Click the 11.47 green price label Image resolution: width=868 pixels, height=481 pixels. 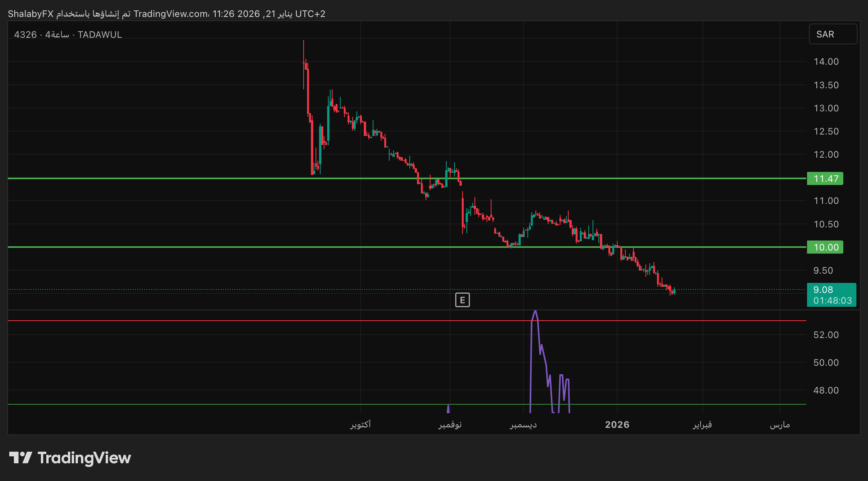825,178
